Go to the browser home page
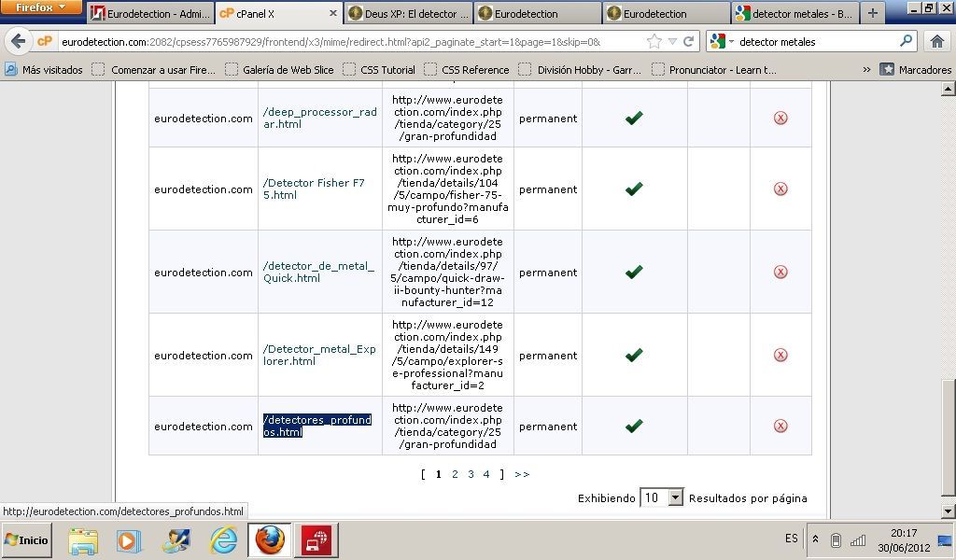This screenshot has height=560, width=956. (x=936, y=41)
